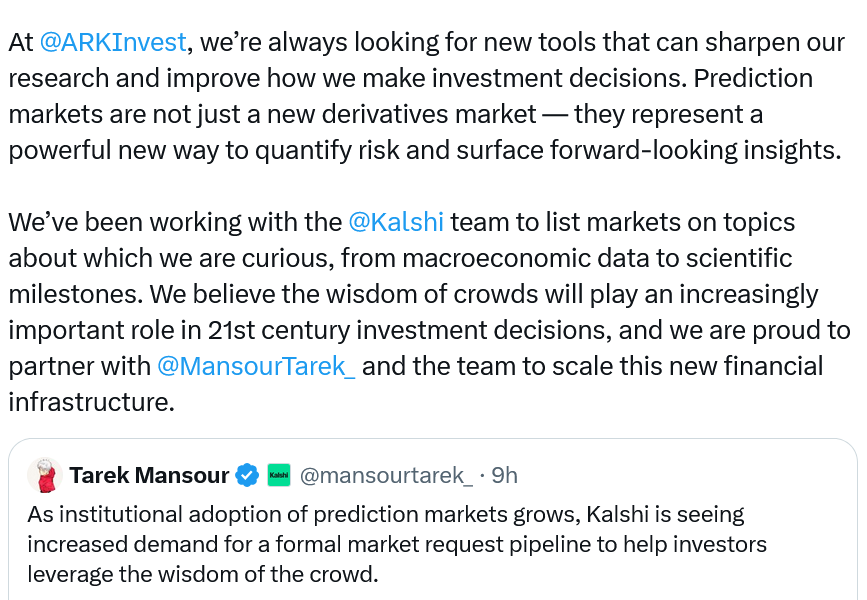Click the Kalshi company logo beside the checkmark

278,475
